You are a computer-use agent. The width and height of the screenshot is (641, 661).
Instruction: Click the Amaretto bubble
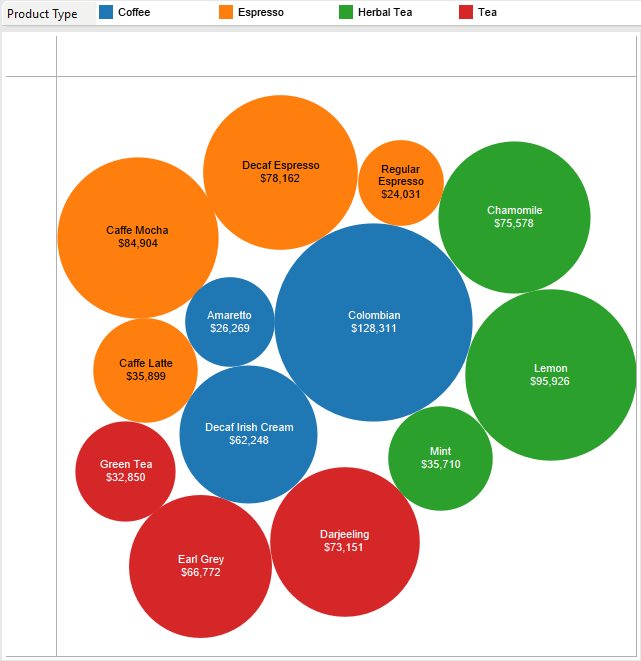tap(229, 321)
